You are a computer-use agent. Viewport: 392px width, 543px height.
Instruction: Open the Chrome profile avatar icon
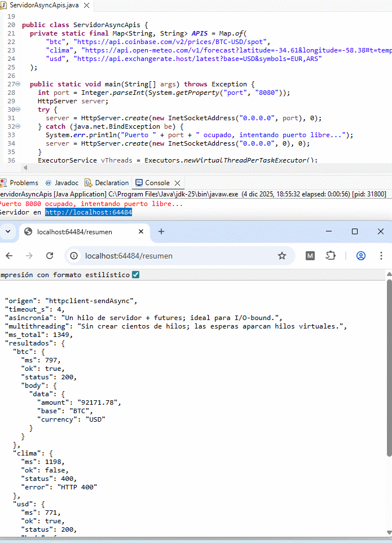pos(361,256)
